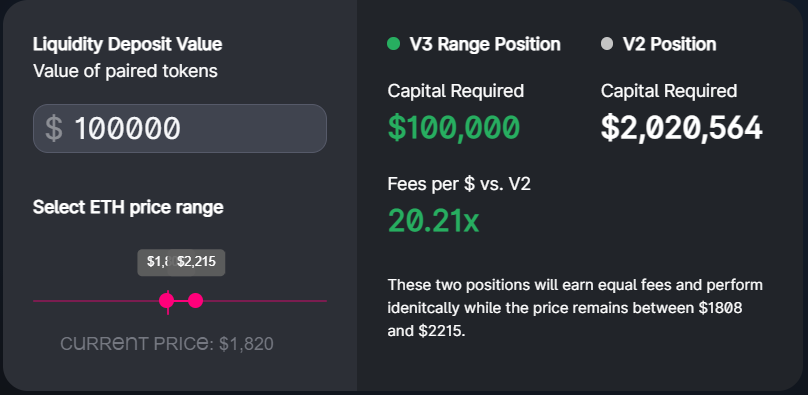Click the V3 Range Position heading

[485, 44]
